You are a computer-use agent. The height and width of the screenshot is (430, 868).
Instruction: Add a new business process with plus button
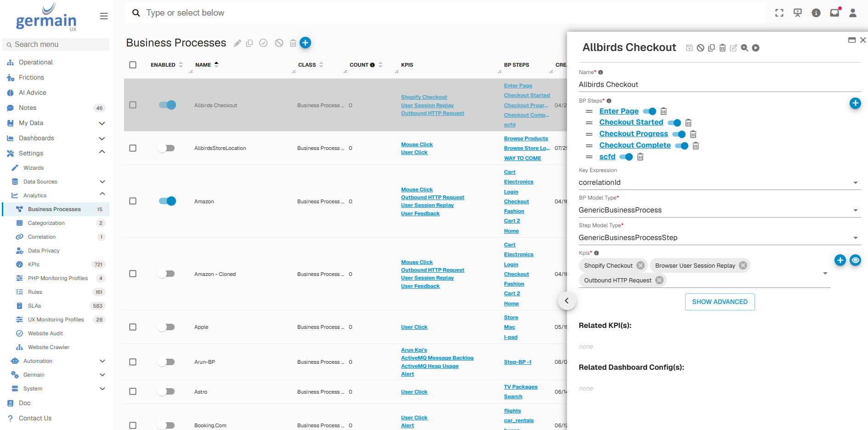tap(305, 43)
